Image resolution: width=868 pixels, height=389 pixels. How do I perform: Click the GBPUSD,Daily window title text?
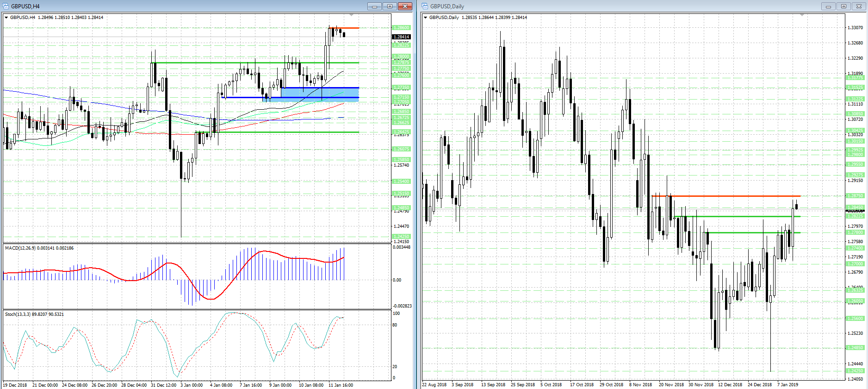[447, 6]
